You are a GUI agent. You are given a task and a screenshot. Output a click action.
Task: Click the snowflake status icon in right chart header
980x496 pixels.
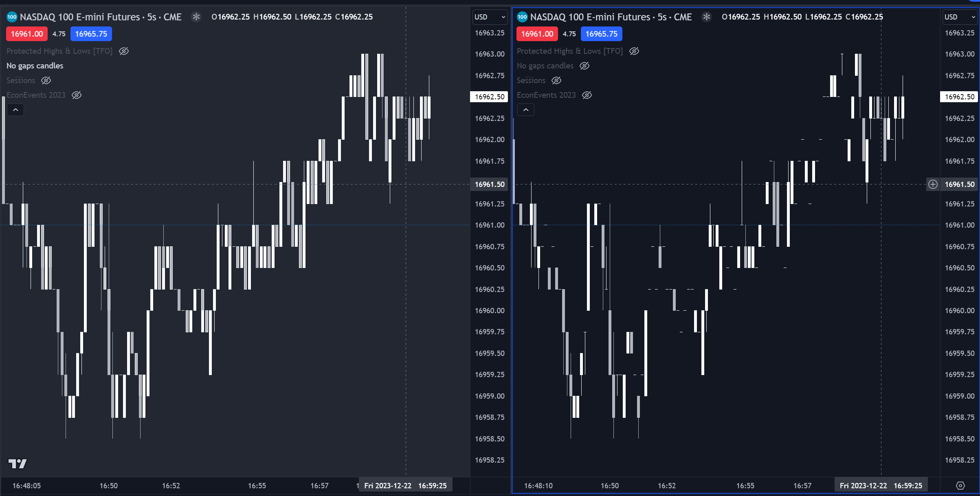tap(707, 17)
